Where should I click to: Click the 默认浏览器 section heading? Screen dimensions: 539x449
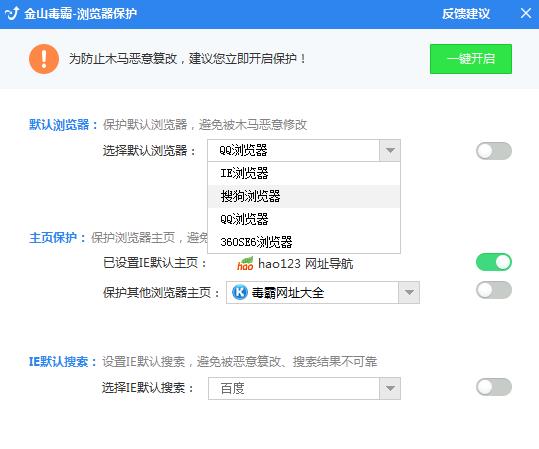coord(64,124)
